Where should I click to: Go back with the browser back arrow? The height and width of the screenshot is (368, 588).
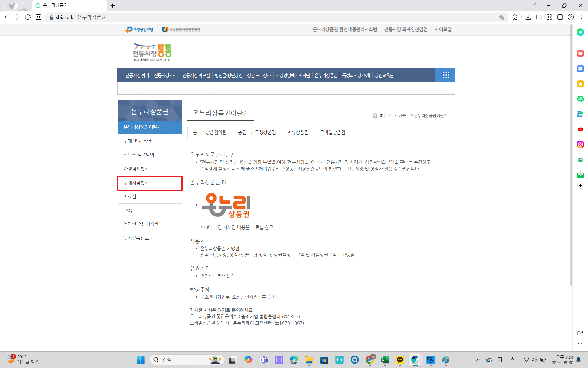(x=6, y=17)
